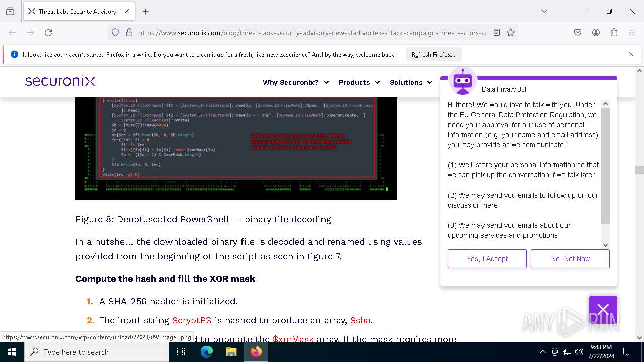Click the $sha red variable text

click(x=360, y=320)
